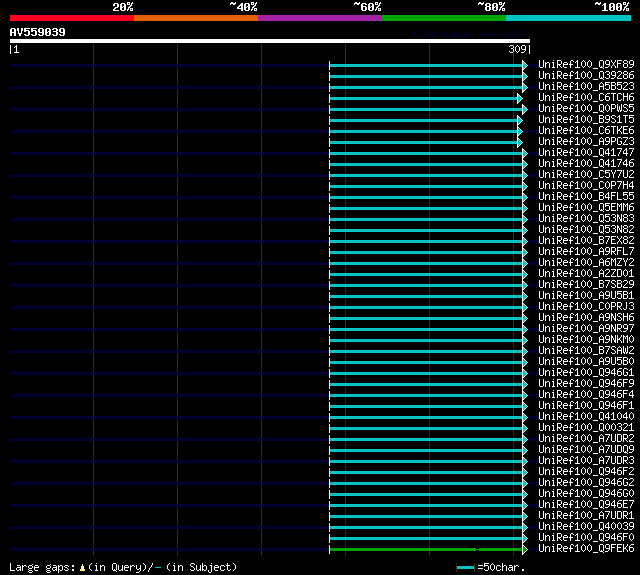Select the UniRef100_C5Y7U2 label

[x=586, y=175]
